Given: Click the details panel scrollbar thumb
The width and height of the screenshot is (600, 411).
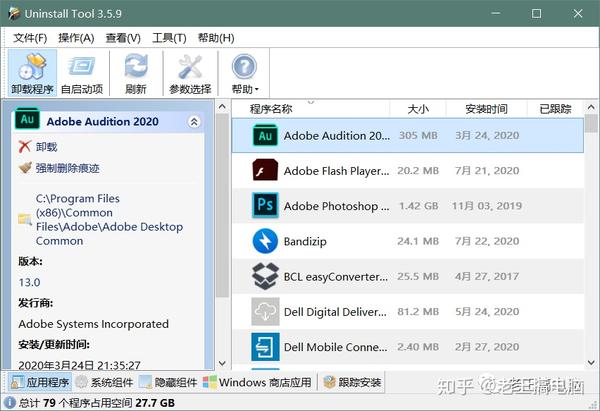Looking at the screenshot, I should [x=222, y=205].
